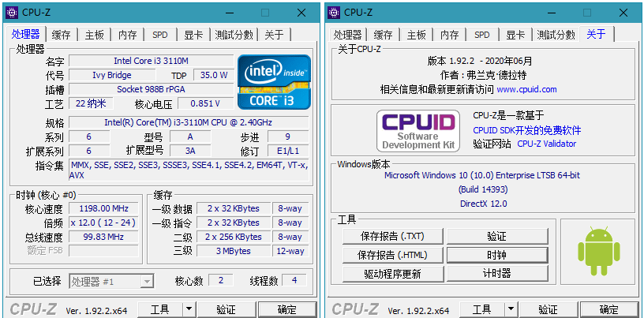Expand 工具 dropdown arrow in right window

click(511, 309)
